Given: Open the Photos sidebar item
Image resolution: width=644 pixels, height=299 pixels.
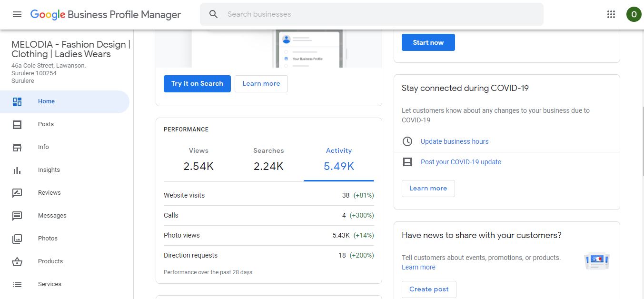Looking at the screenshot, I should coord(65,239).
